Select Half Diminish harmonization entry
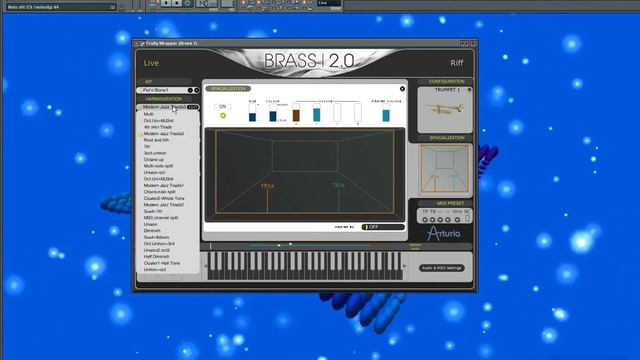640x360 pixels. 156,257
